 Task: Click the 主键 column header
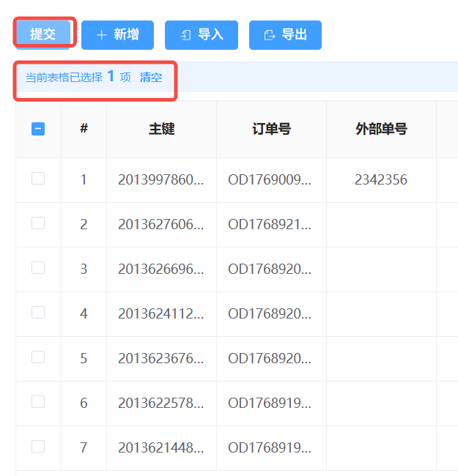tap(161, 129)
